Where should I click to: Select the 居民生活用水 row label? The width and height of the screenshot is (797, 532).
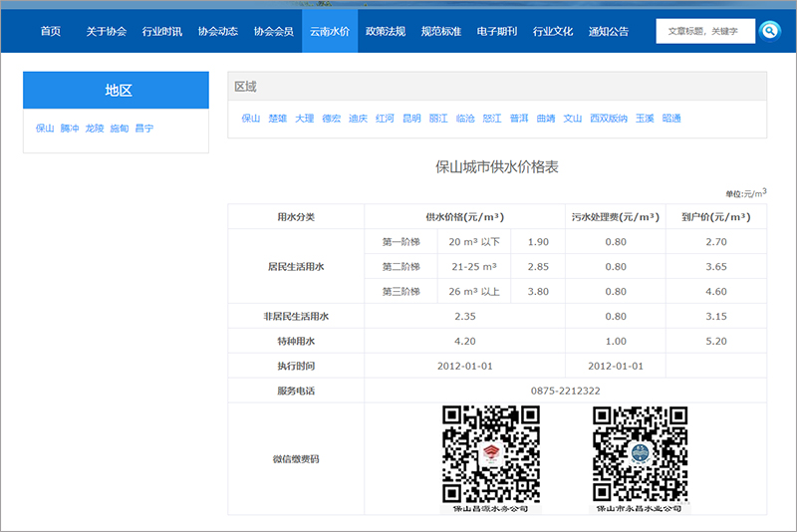[296, 267]
